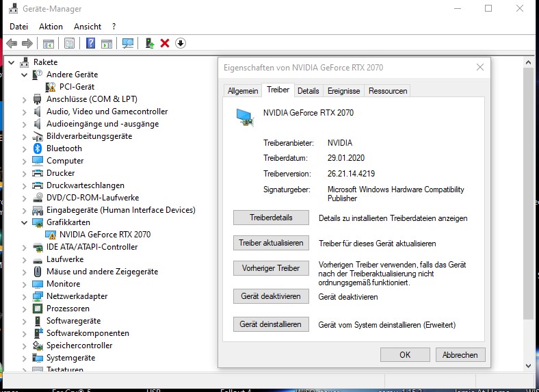The width and height of the screenshot is (539, 392).
Task: Collapse the Andere Geräte category
Action: pos(24,75)
